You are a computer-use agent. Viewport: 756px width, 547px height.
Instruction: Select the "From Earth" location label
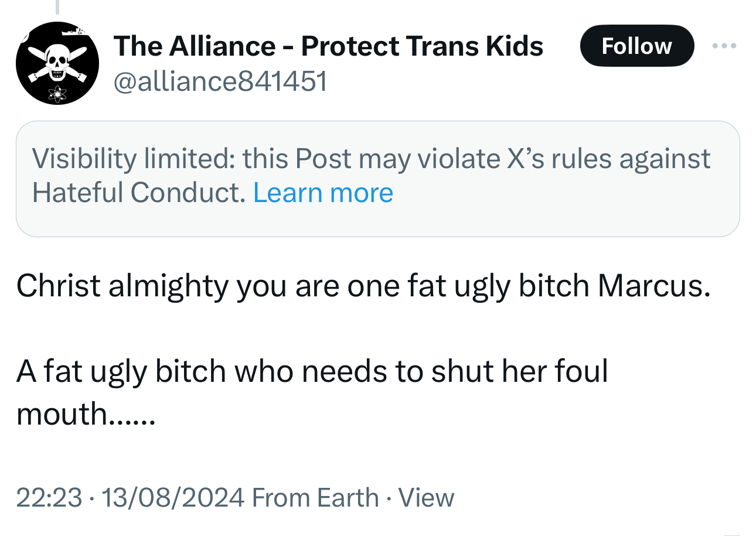315,498
